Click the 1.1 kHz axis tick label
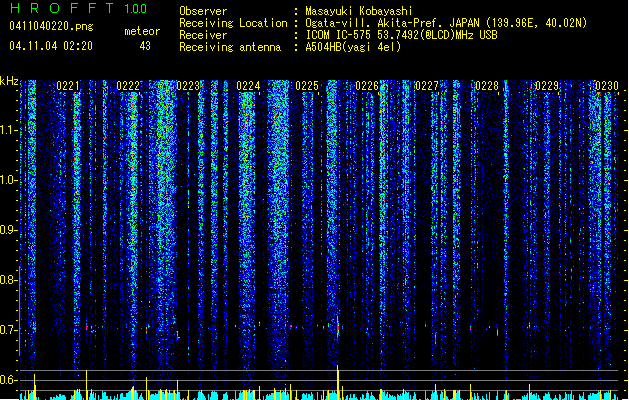This screenshot has height=400, width=629. tap(8, 130)
